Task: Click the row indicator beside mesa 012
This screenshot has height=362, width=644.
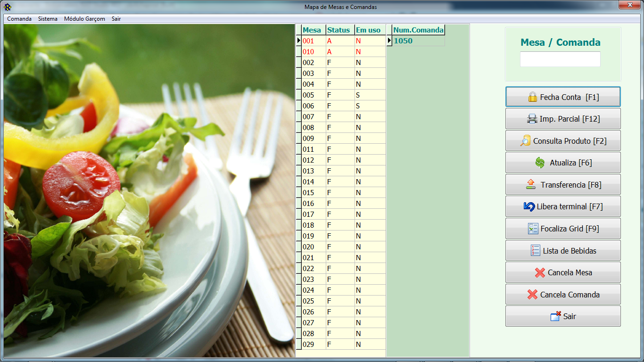Action: 298,160
